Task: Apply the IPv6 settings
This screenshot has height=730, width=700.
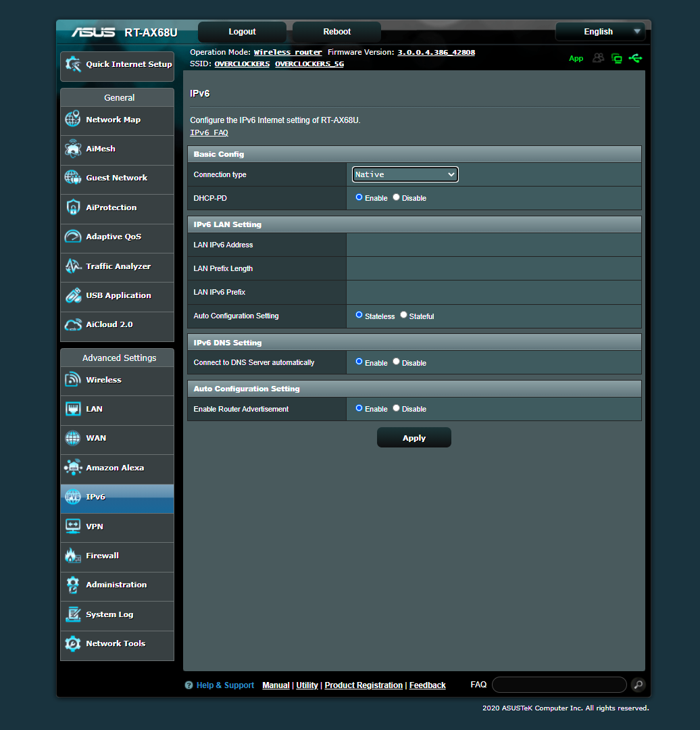Action: pos(414,437)
